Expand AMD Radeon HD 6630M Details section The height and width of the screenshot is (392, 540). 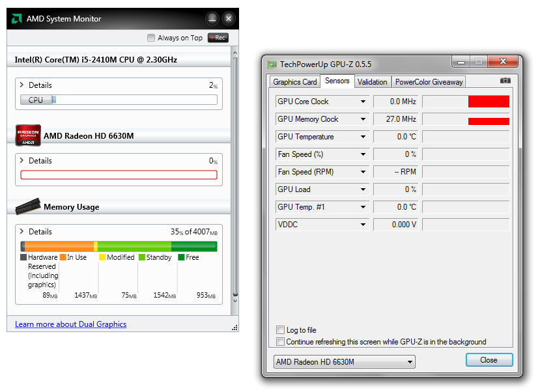tap(21, 160)
